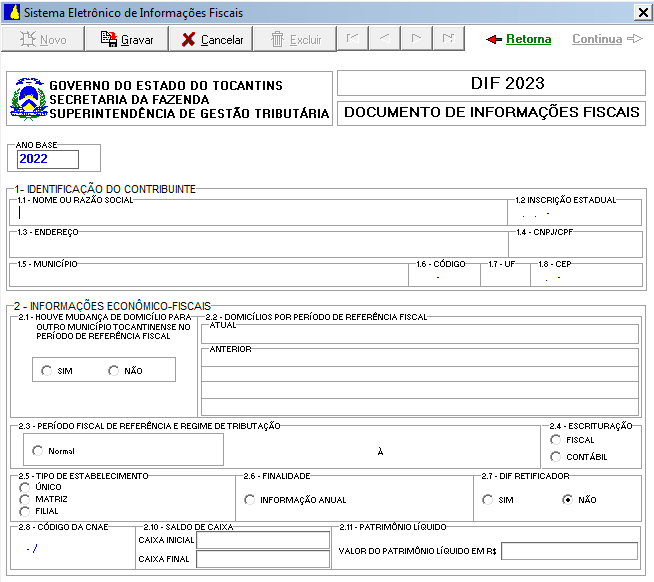Click 'DOCUMENTO DE INFORMAÇÕES FISCAIS' heading
Screen dimensions: 654x582
[491, 112]
